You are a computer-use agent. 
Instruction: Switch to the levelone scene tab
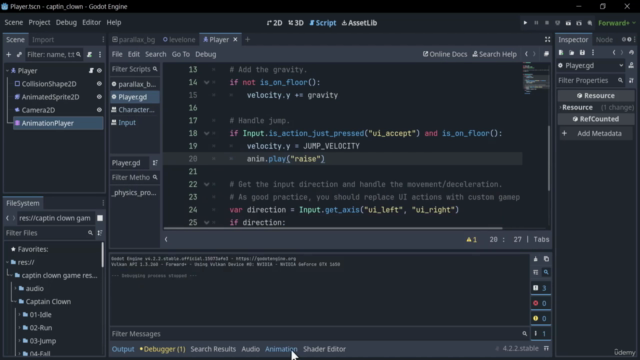pyautogui.click(x=179, y=40)
